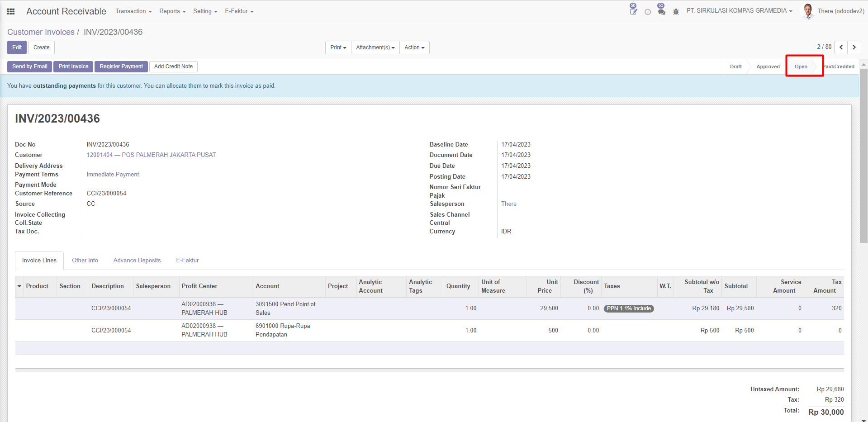Go to next invoice record arrow
The height and width of the screenshot is (422, 868).
click(854, 47)
